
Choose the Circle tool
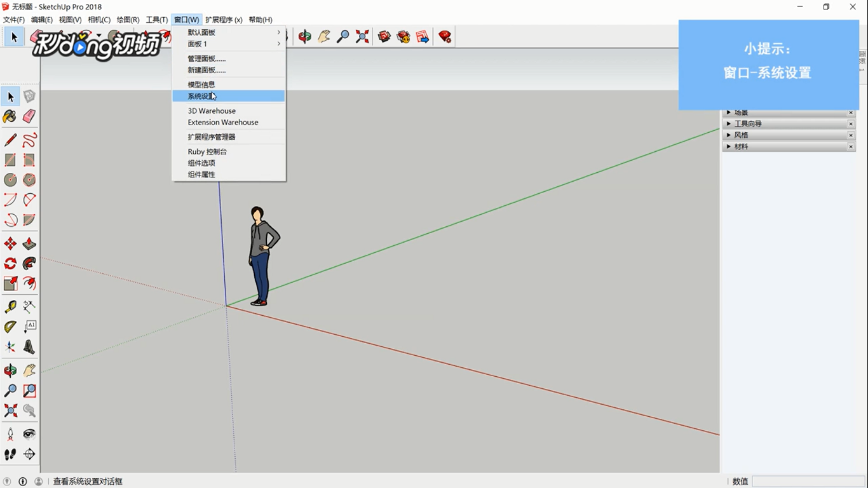10,180
